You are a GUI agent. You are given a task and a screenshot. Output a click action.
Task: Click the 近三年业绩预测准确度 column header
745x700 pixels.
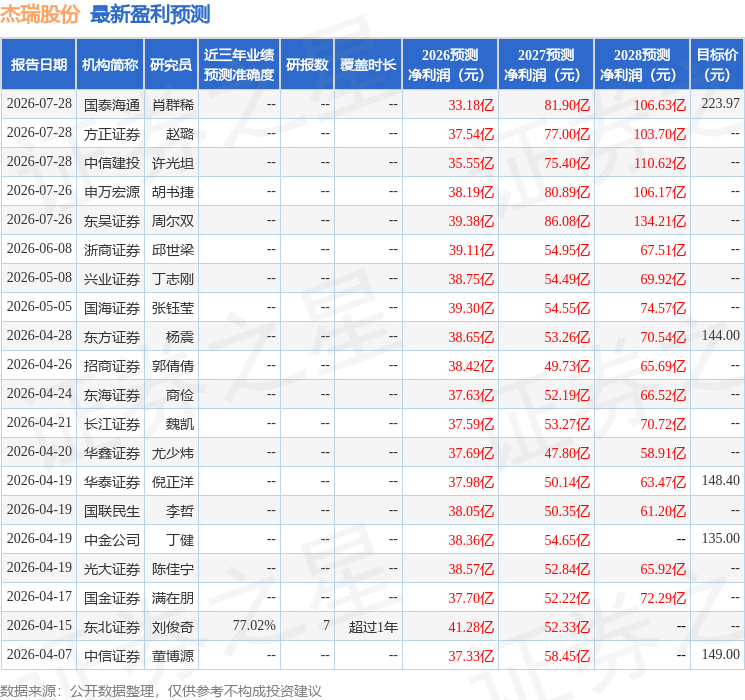(239, 65)
